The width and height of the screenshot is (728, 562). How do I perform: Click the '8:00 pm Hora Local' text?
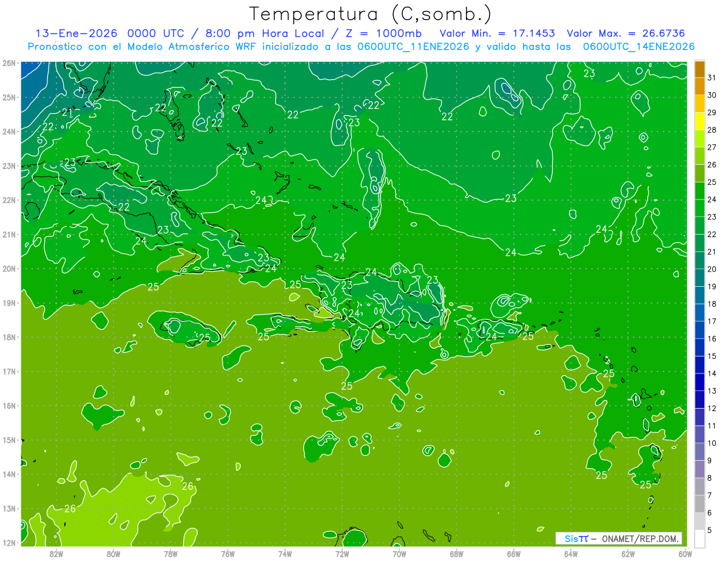point(266,33)
